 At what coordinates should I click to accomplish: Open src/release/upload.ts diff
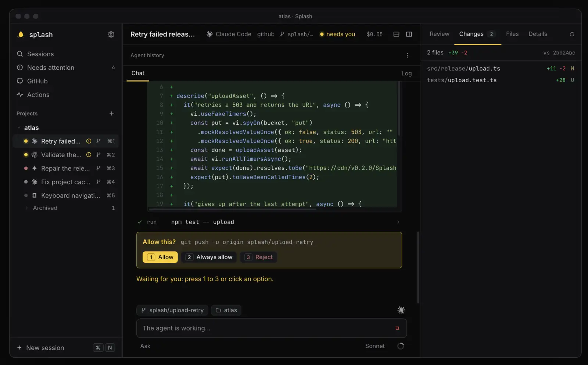click(x=501, y=69)
